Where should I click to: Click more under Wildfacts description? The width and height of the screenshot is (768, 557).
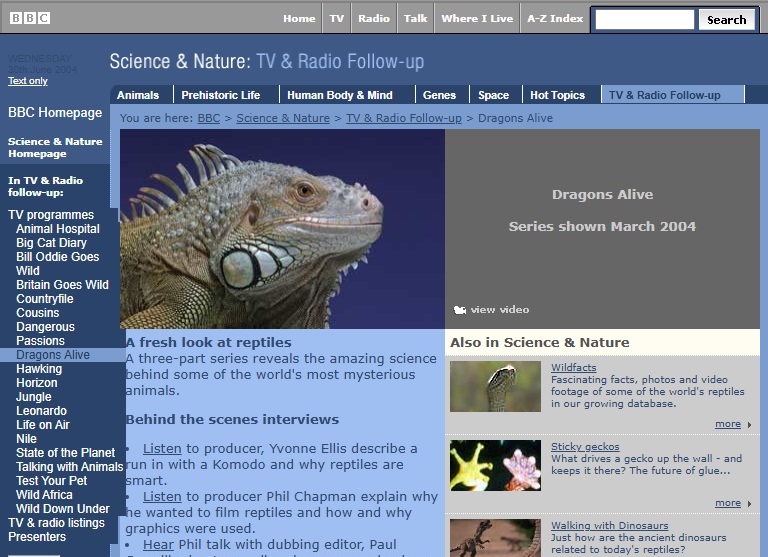(728, 424)
